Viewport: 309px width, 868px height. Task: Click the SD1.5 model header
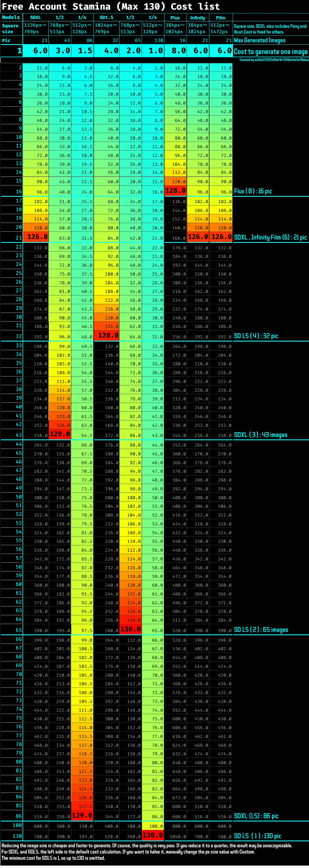106,17
